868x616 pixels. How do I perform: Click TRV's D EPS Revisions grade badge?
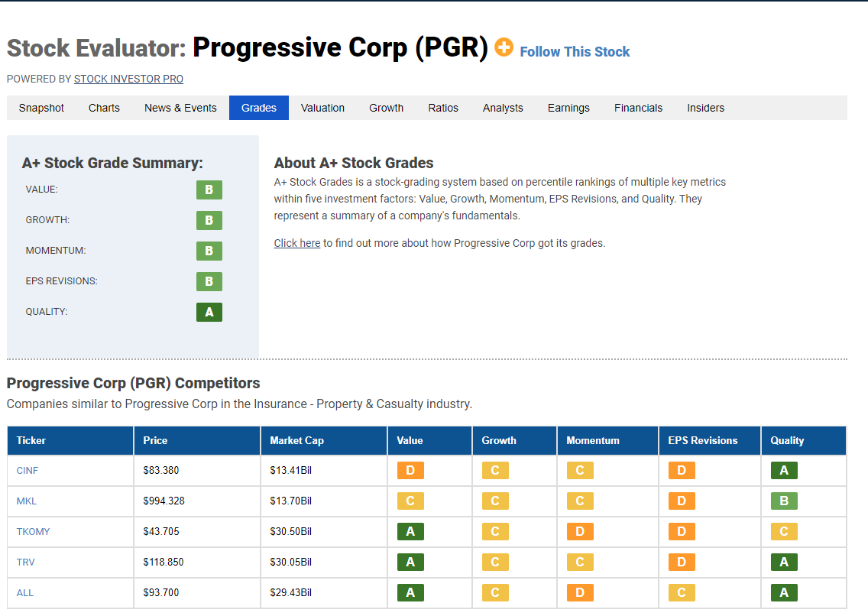(x=682, y=563)
